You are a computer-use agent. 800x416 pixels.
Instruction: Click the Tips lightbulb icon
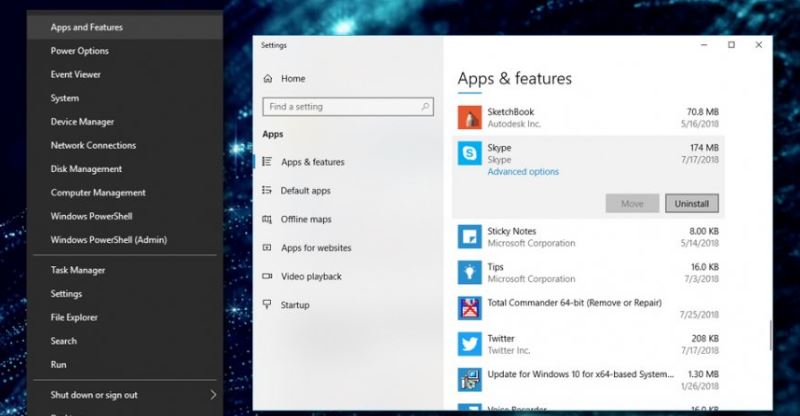(469, 273)
